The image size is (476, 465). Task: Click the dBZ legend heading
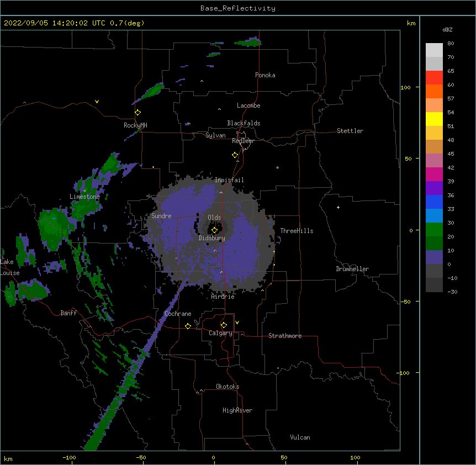pyautogui.click(x=447, y=29)
